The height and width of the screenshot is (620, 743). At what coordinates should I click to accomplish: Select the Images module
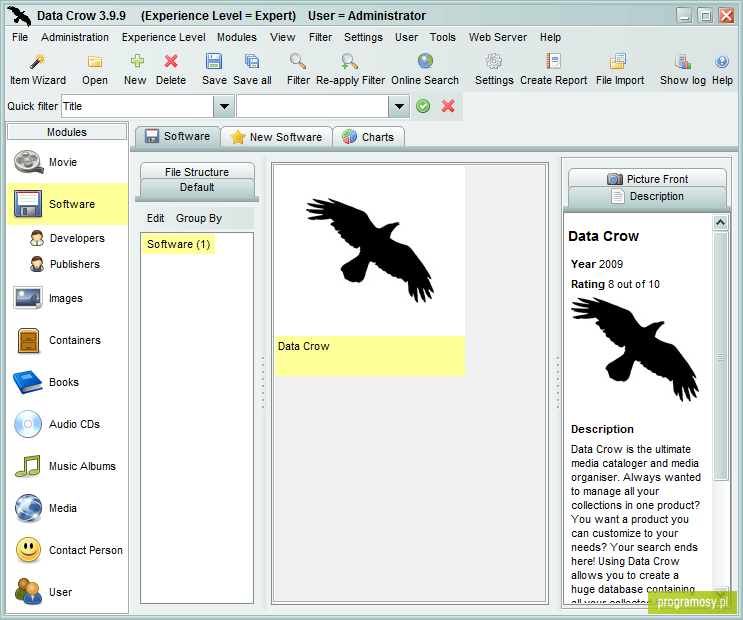67,298
